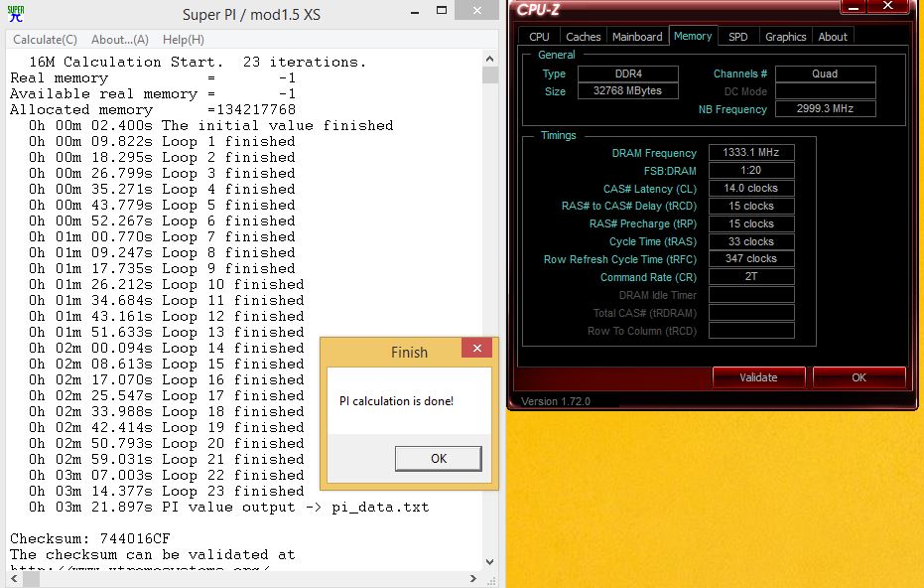Click the vertical scrollbar thumb in Super PI
The height and width of the screenshot is (588, 924).
[x=489, y=74]
